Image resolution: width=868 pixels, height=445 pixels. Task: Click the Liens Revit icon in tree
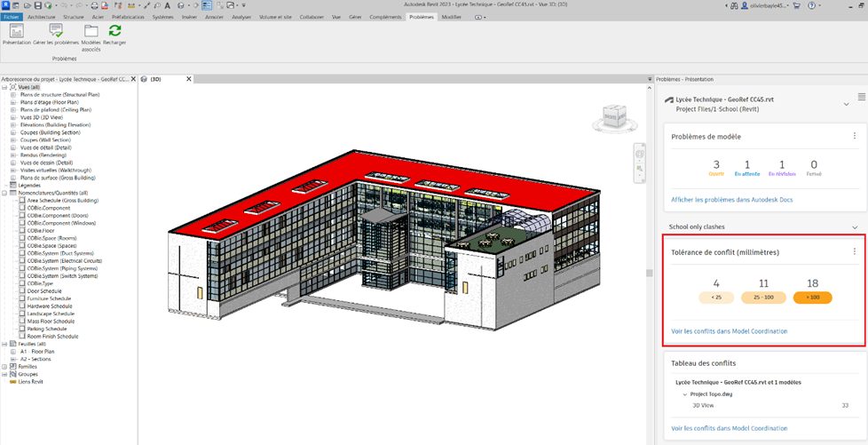click(x=13, y=382)
